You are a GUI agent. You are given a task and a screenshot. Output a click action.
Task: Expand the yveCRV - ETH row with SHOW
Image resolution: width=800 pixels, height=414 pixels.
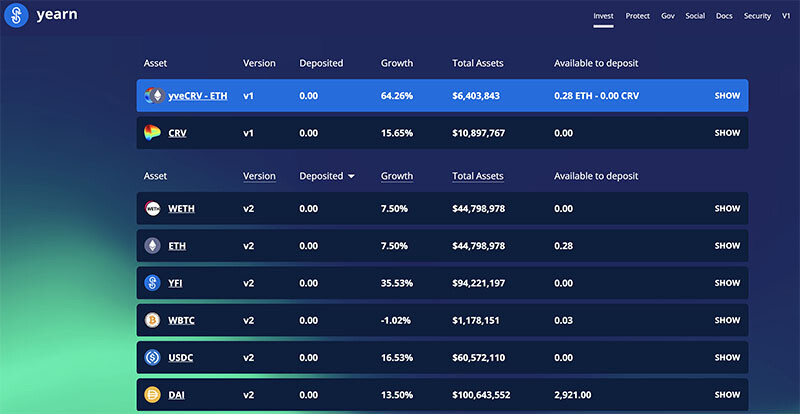point(727,95)
